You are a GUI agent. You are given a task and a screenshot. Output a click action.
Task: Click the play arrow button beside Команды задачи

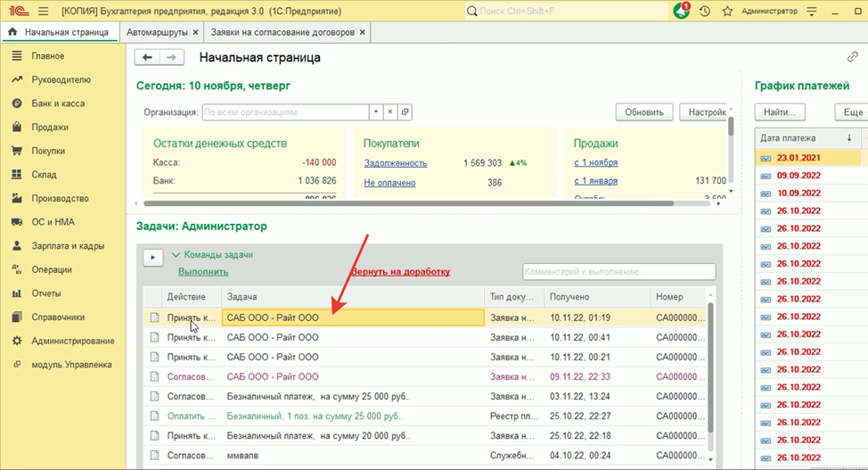point(152,257)
